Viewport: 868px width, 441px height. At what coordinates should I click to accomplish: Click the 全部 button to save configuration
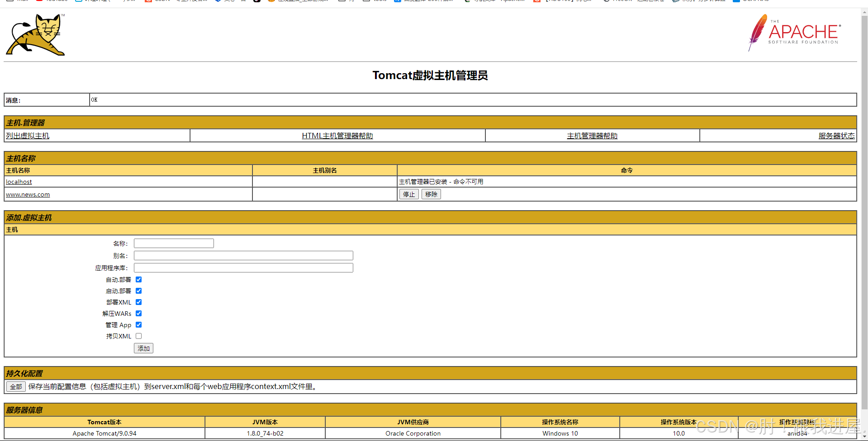tap(16, 387)
